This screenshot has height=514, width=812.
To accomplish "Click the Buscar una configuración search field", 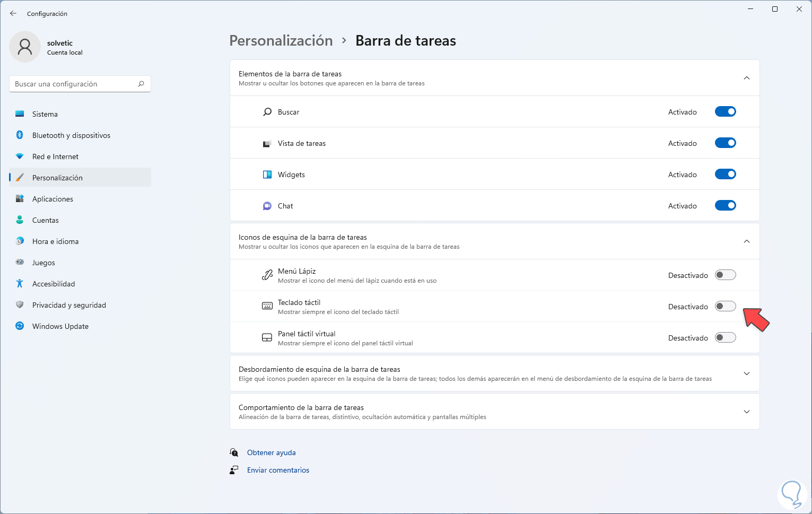I will [x=74, y=84].
